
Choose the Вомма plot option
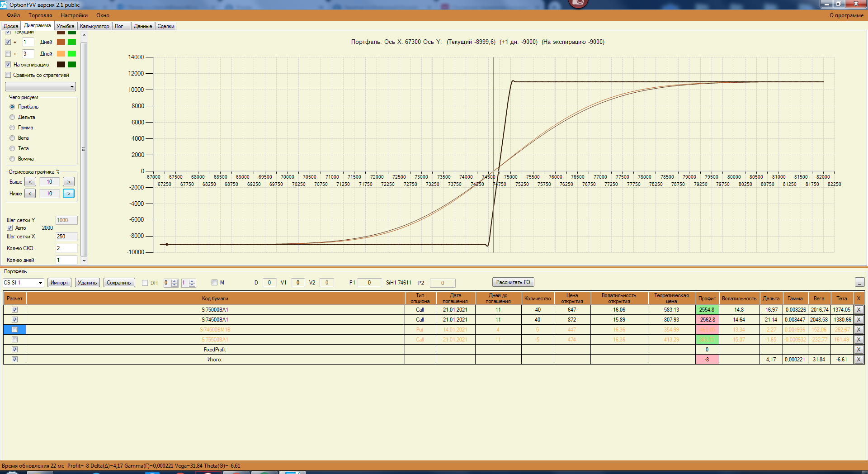12,159
